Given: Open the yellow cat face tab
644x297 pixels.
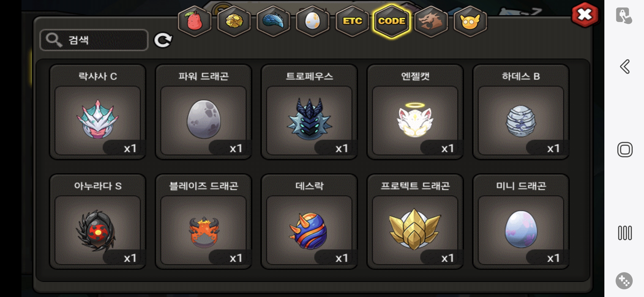Looking at the screenshot, I should tap(470, 21).
